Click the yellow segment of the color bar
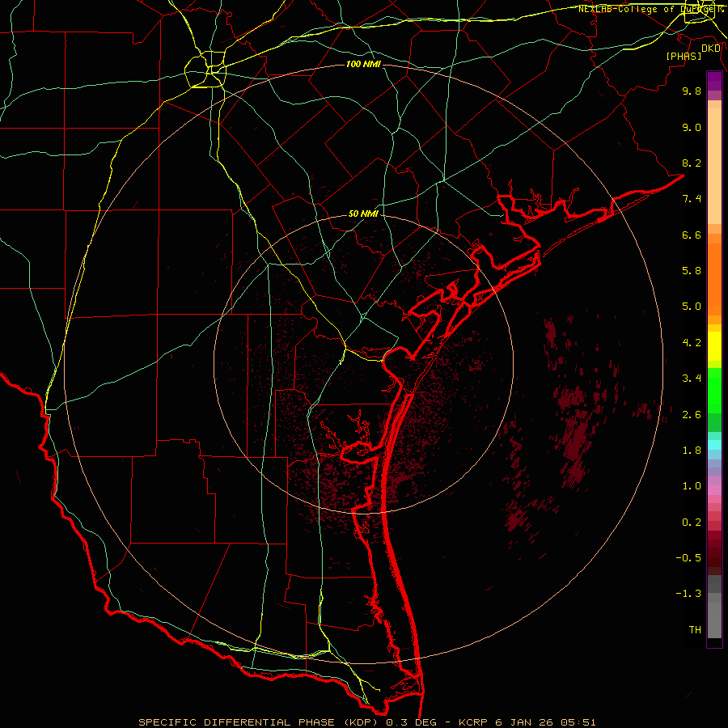 coord(714,346)
